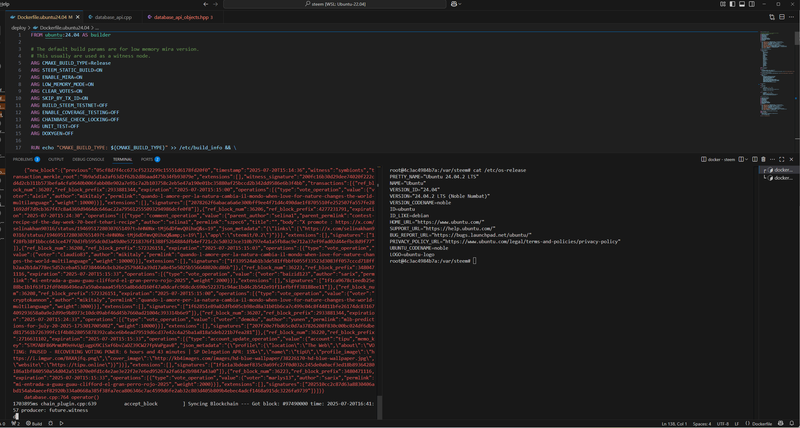Click the Build button in status bar
Viewport: 800px width, 428px height.
pos(37,423)
